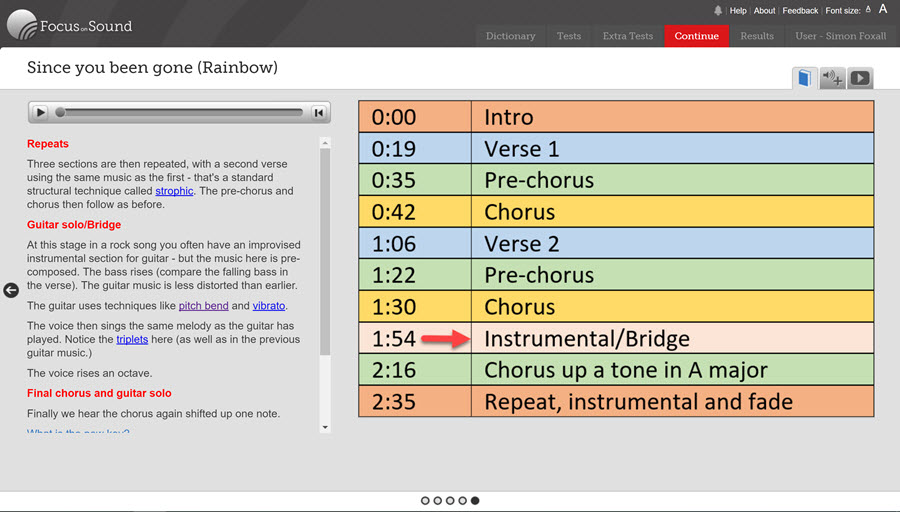This screenshot has height=512, width=900.
Task: Click the speaker plus audio icon
Action: (x=832, y=78)
